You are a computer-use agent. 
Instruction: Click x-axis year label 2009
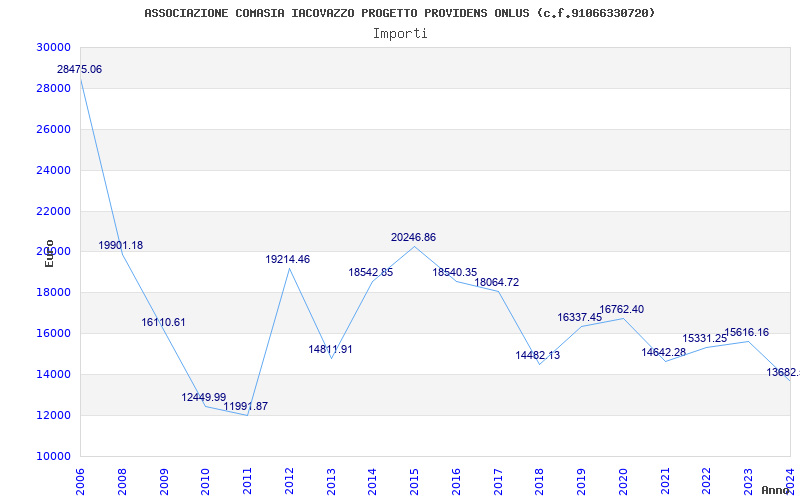pos(164,482)
